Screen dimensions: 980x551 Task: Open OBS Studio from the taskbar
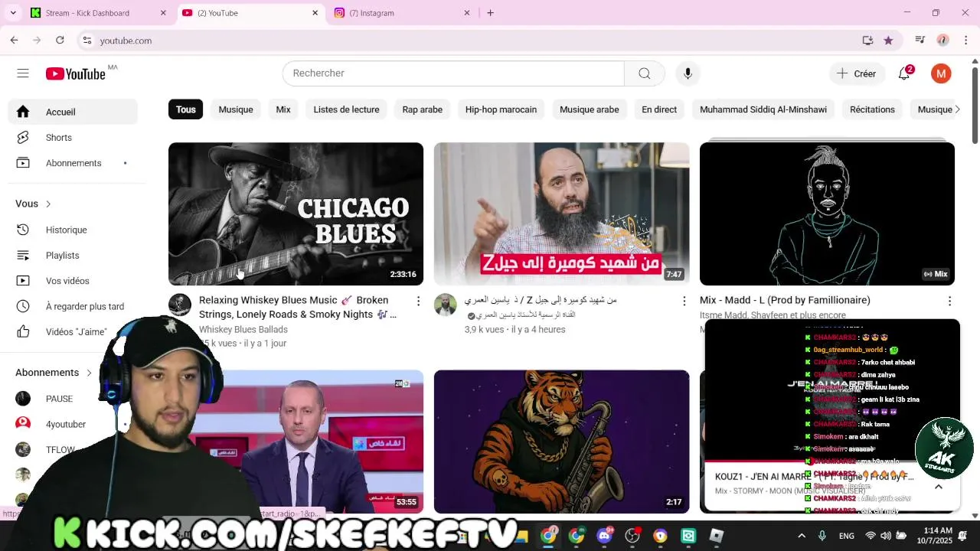pyautogui.click(x=632, y=536)
